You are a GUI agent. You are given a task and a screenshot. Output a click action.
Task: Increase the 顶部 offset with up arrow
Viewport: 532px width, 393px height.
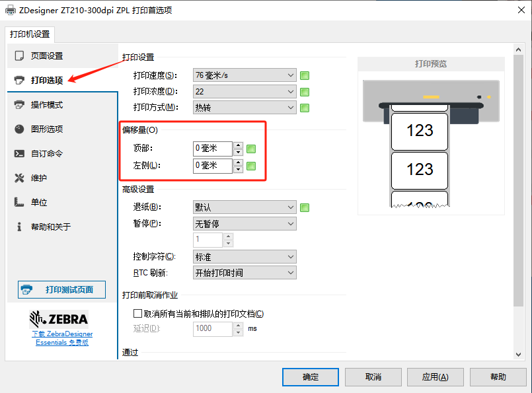point(239,145)
